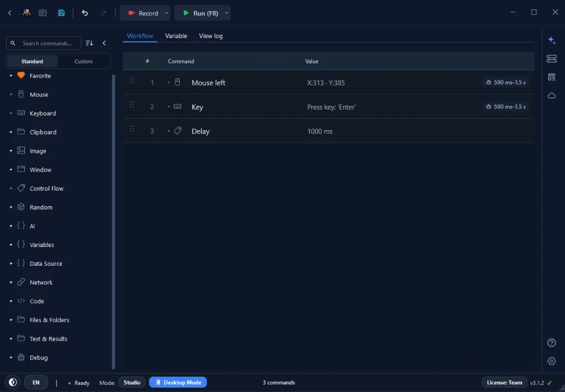Switch to the Custom commands tab
This screenshot has height=392, width=565.
(x=84, y=61)
